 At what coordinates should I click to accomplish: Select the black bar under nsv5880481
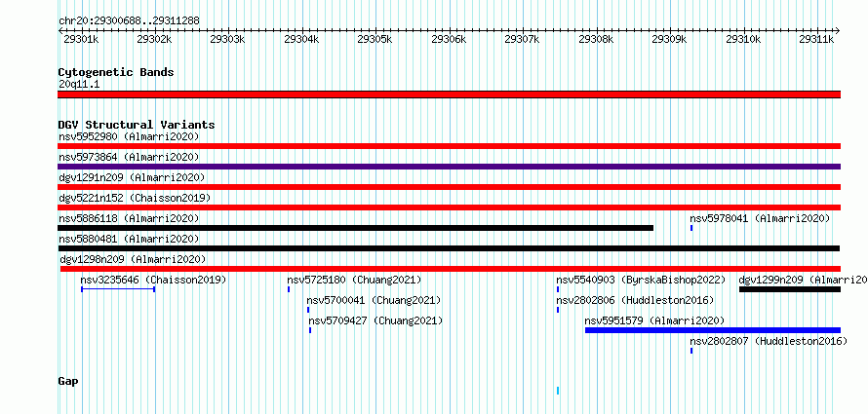(x=449, y=248)
